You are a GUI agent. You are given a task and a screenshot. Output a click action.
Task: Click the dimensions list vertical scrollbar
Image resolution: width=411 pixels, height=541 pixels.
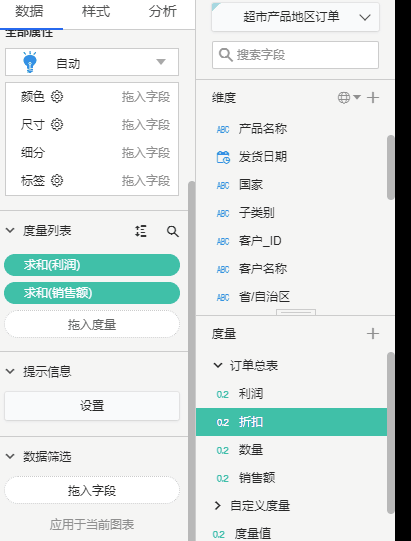390,167
